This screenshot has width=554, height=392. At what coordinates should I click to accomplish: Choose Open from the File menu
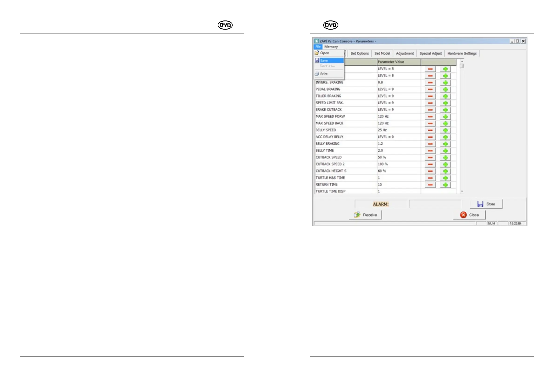[x=325, y=53]
